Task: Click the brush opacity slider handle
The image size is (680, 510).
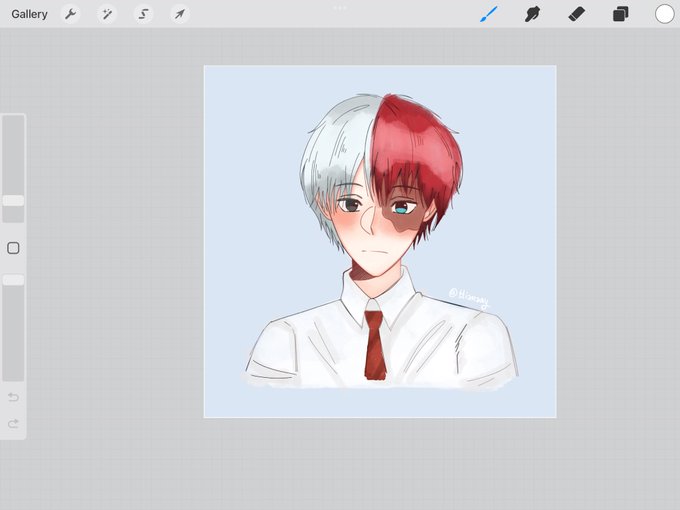Action: pyautogui.click(x=13, y=280)
